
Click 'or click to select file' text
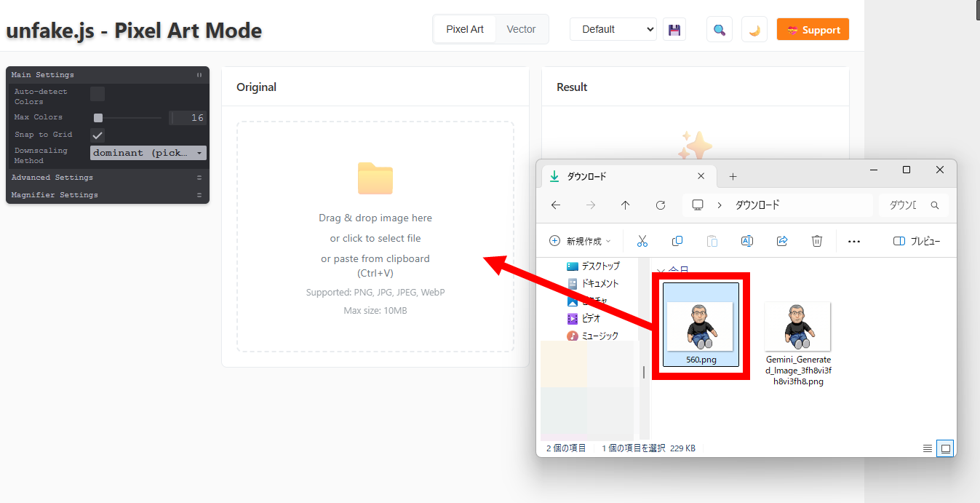(375, 238)
